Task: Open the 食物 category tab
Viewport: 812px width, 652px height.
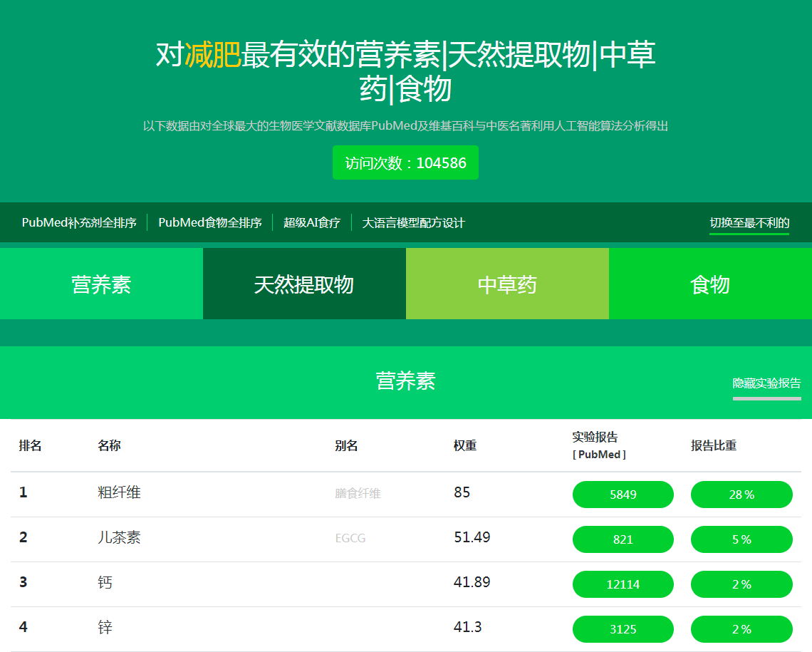Action: point(710,283)
